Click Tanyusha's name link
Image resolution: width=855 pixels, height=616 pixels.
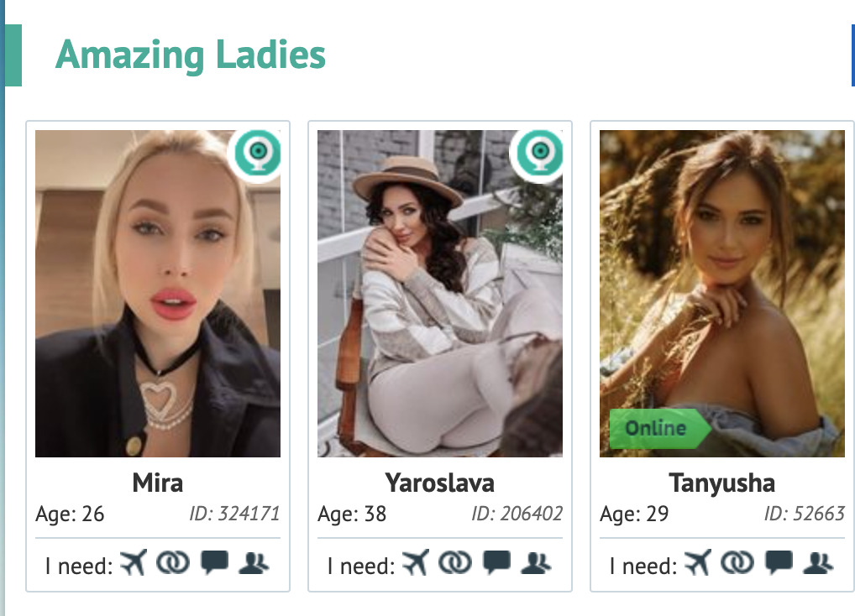point(722,483)
